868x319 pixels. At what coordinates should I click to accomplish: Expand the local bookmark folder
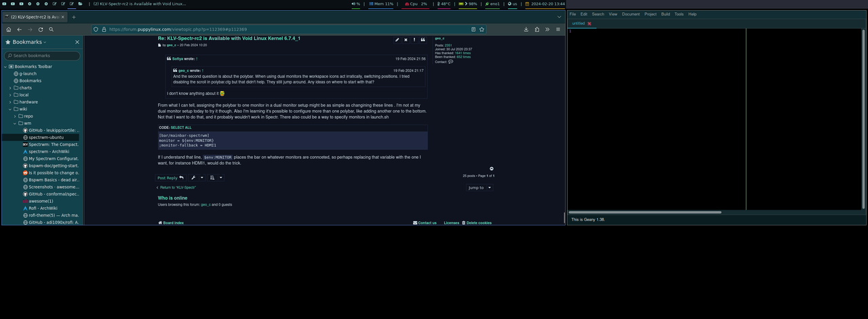[x=10, y=95]
